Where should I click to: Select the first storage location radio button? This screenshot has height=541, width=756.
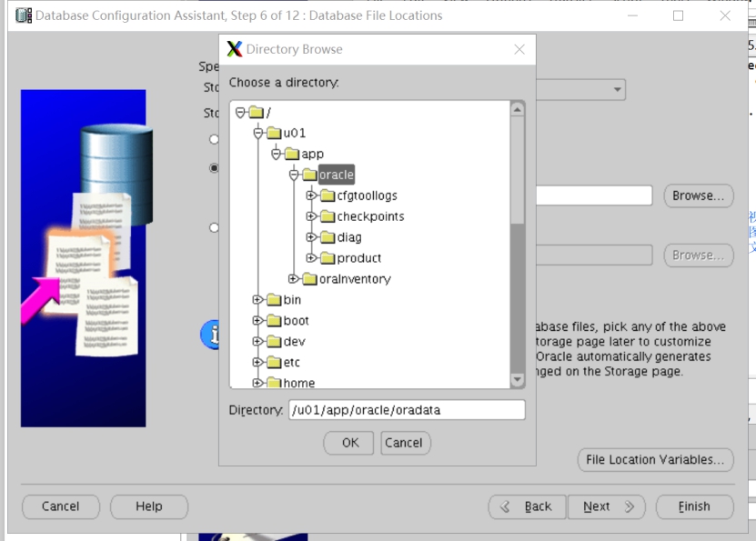[214, 139]
